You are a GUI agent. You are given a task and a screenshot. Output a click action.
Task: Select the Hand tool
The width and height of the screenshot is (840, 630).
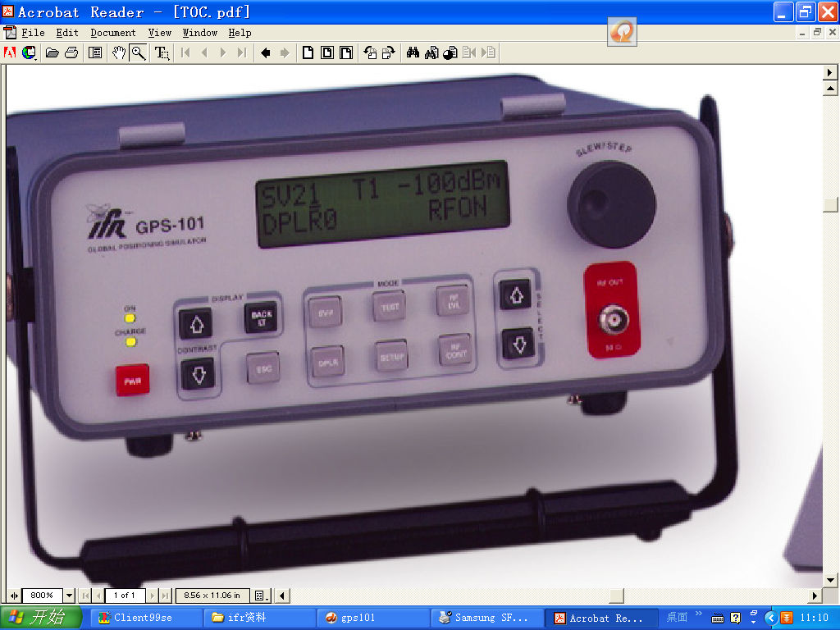(x=119, y=52)
